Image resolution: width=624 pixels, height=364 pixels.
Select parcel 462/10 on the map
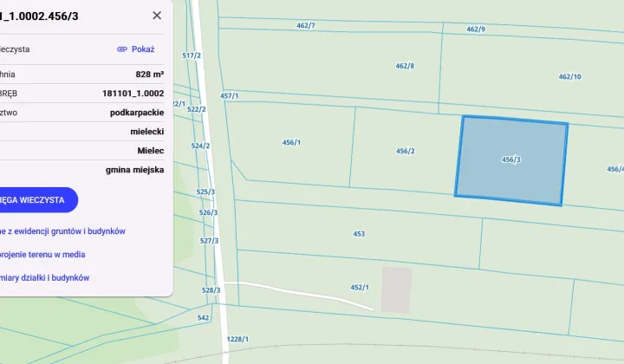click(x=569, y=76)
